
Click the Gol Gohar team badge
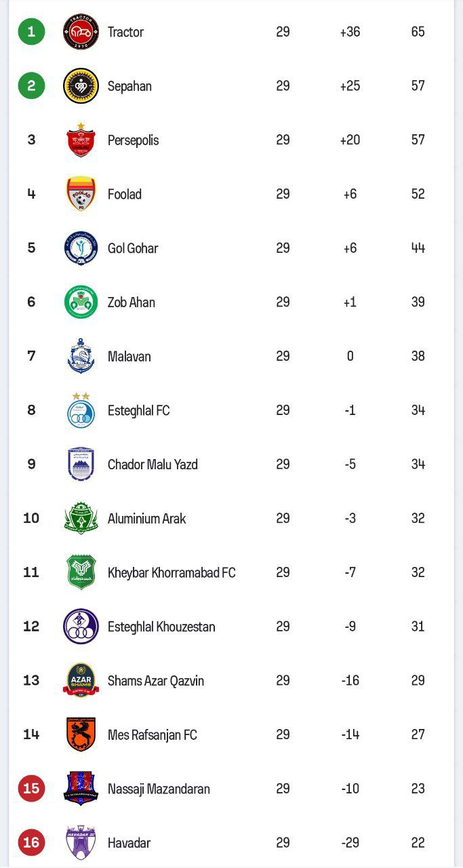pos(81,248)
